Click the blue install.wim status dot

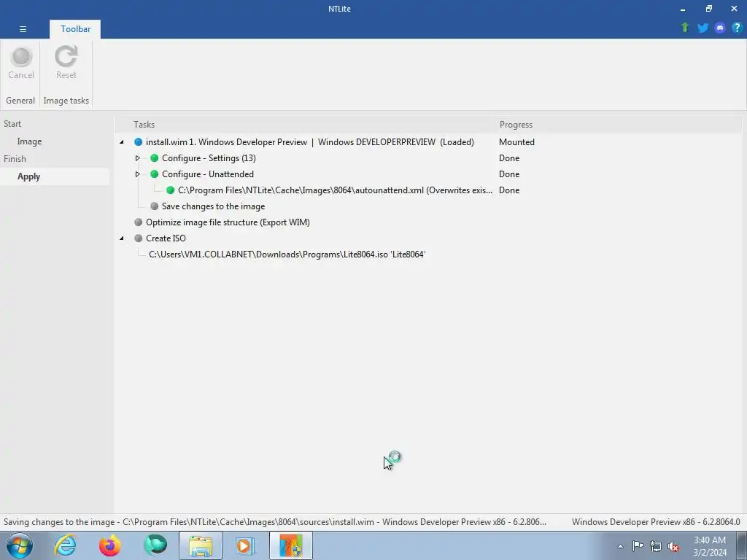[138, 142]
